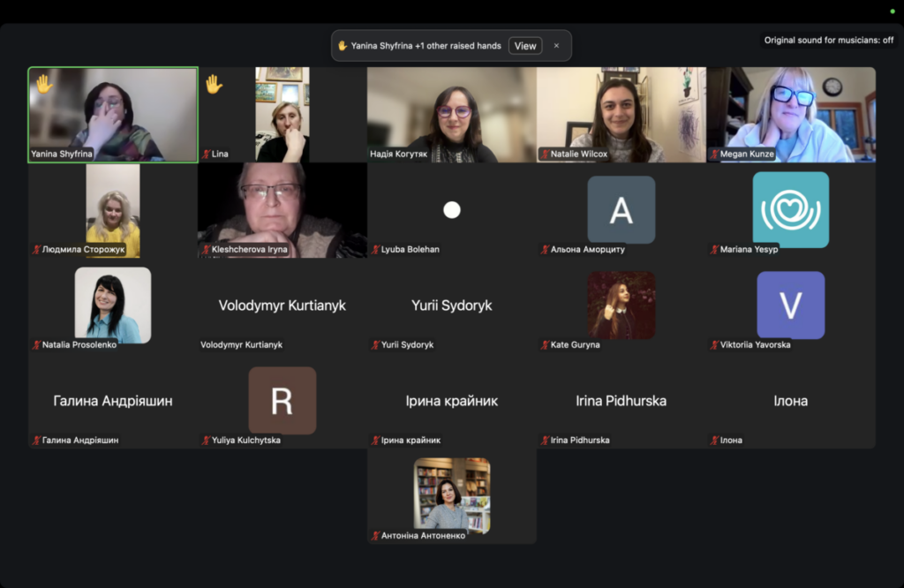
Task: Select Kate Guryna's profile picture
Action: tap(621, 305)
